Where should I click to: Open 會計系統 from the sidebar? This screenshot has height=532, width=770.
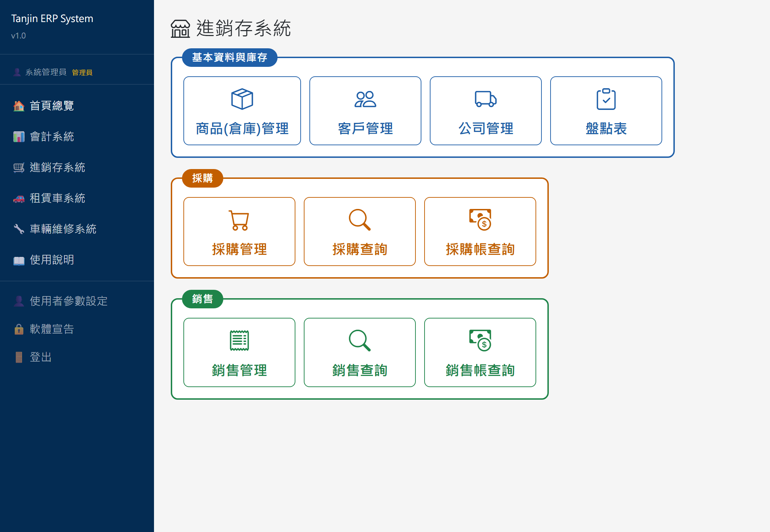coord(77,136)
